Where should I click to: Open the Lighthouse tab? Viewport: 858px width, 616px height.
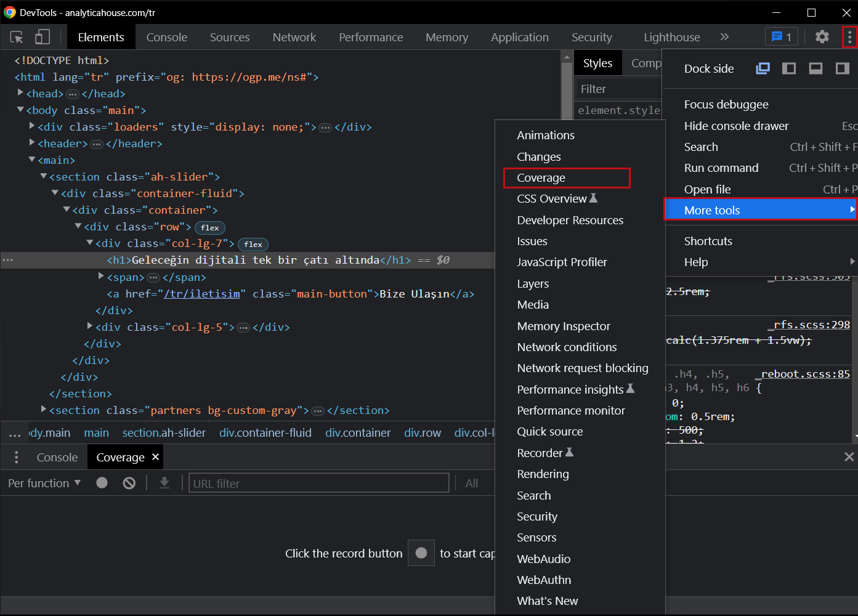click(672, 37)
